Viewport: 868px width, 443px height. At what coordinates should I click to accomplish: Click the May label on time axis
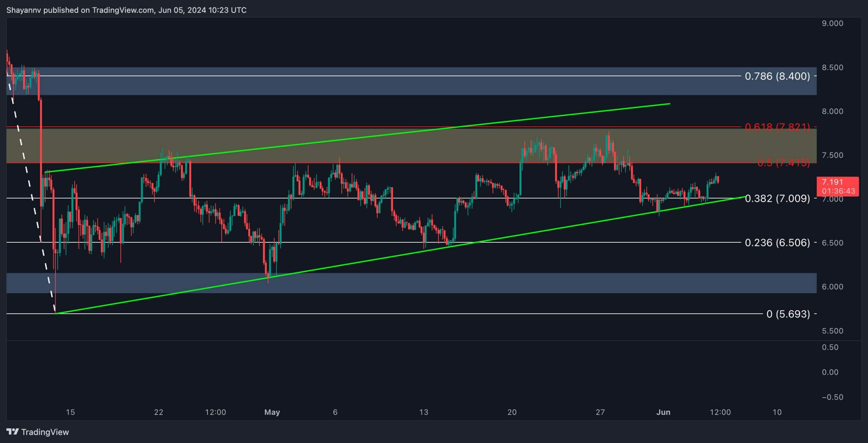click(272, 412)
